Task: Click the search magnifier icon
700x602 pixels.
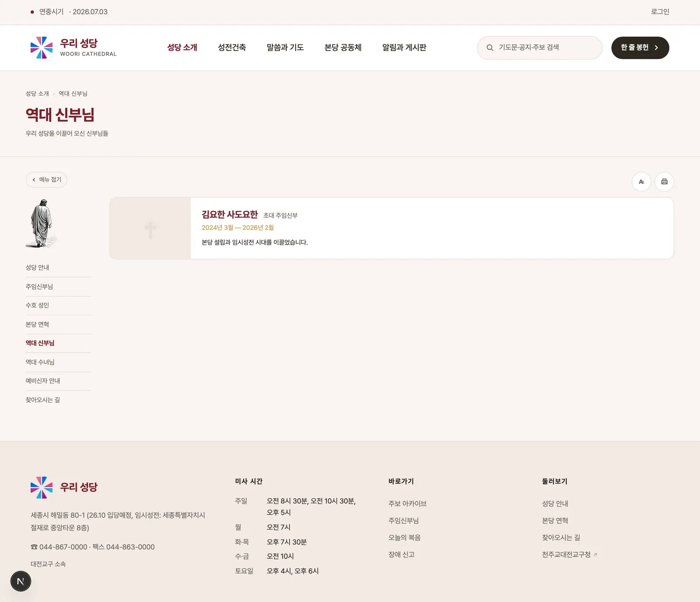Action: click(490, 48)
